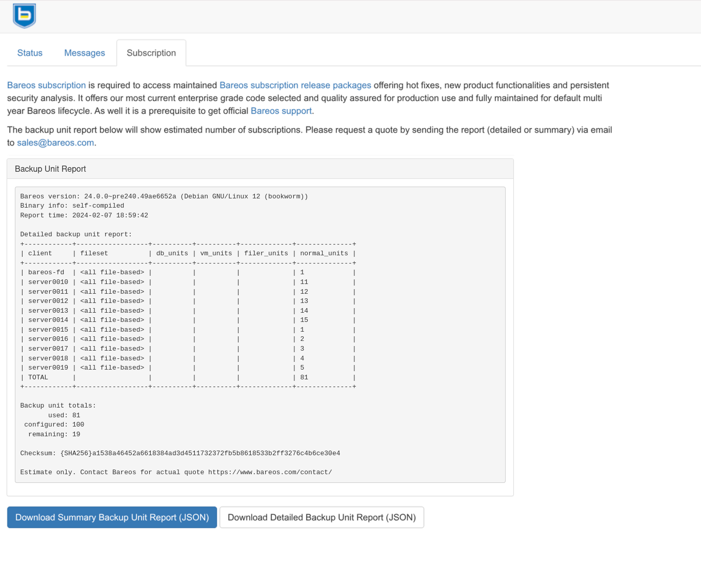Viewport: 701px width, 588px height.
Task: Open the Bareos subscription link
Action: pyautogui.click(x=46, y=85)
